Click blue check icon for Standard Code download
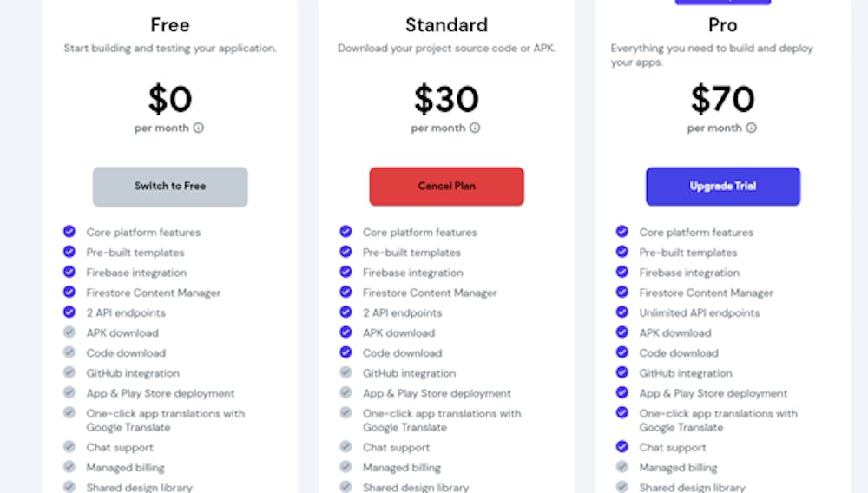 [x=345, y=352]
